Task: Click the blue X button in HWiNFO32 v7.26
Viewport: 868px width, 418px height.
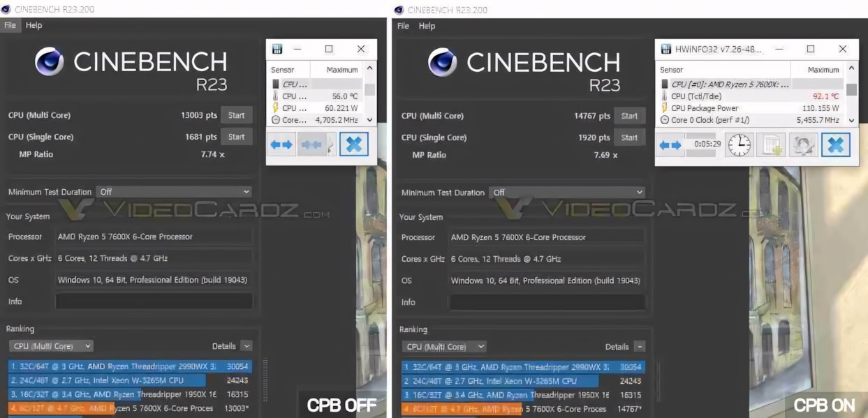Action: click(x=835, y=145)
